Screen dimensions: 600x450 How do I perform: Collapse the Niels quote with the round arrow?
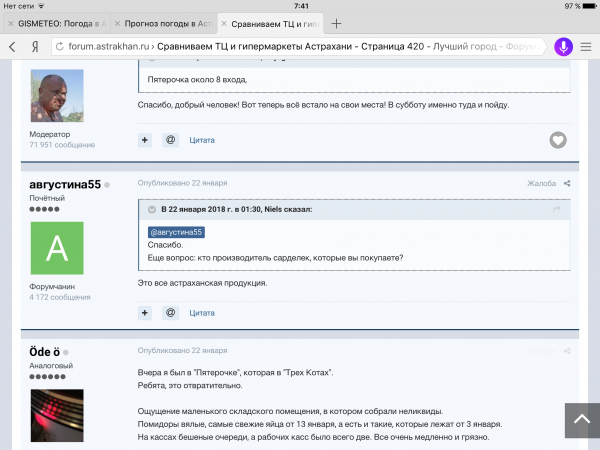click(152, 209)
